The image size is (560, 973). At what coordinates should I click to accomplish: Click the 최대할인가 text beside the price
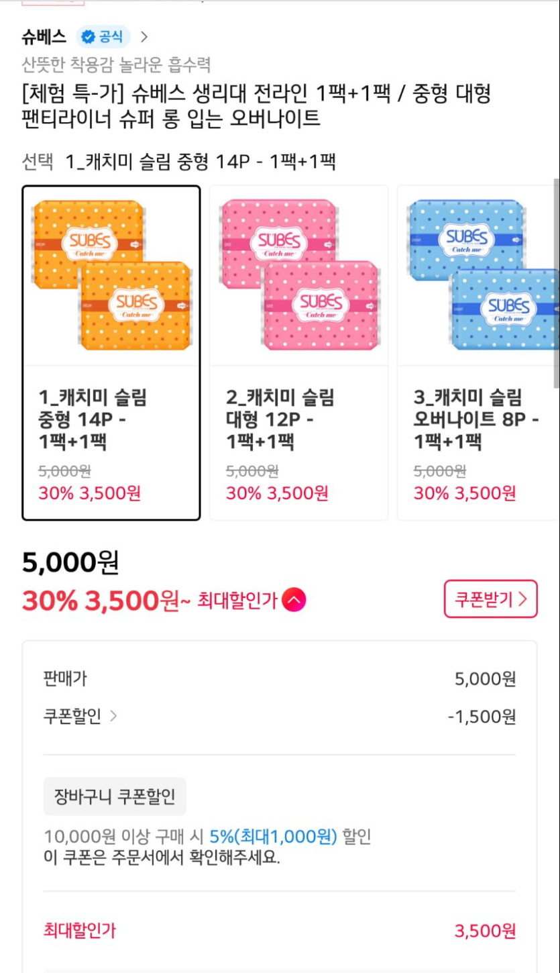237,601
